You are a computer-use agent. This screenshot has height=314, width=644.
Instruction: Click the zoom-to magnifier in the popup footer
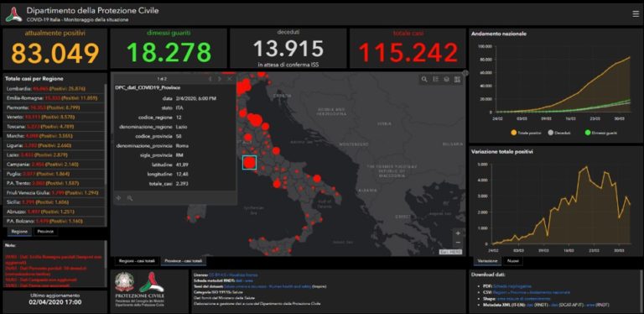(130, 198)
